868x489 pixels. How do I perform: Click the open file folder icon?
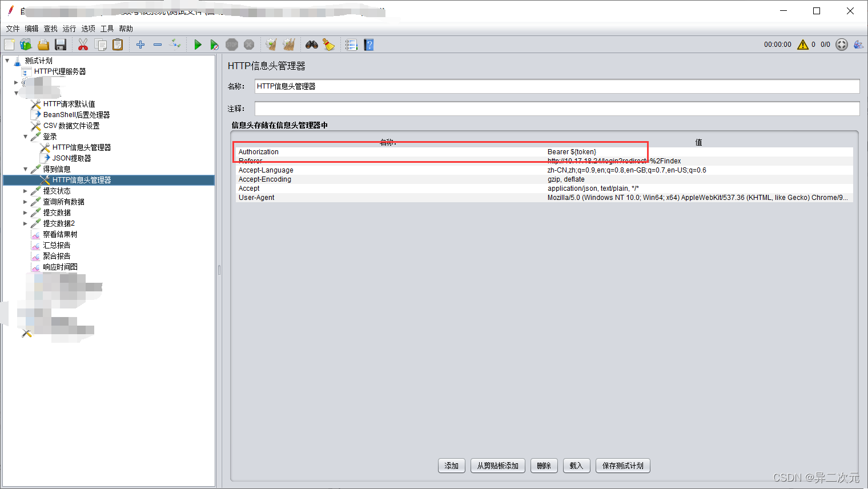[43, 45]
